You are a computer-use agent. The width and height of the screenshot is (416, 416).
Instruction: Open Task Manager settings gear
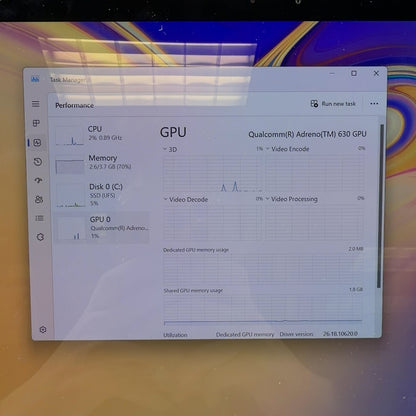tap(43, 329)
